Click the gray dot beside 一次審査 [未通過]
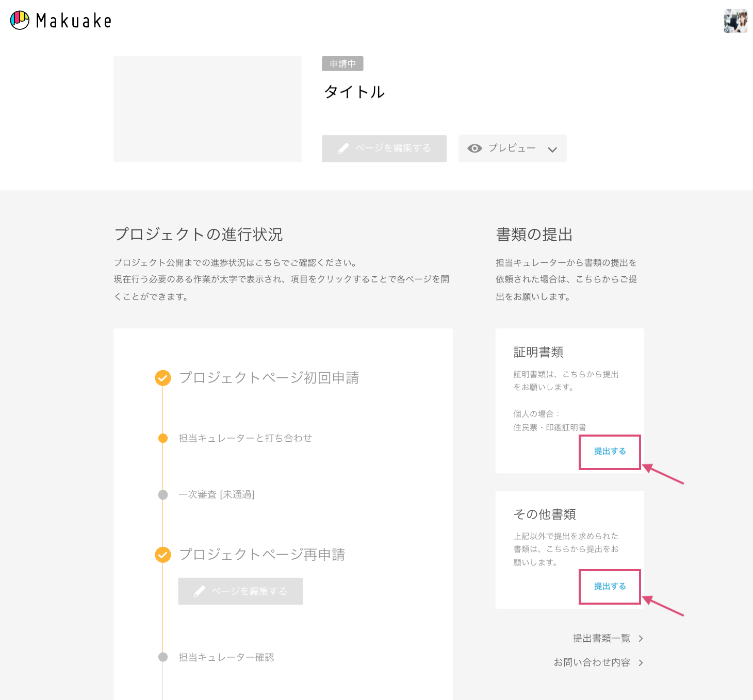 [x=163, y=494]
